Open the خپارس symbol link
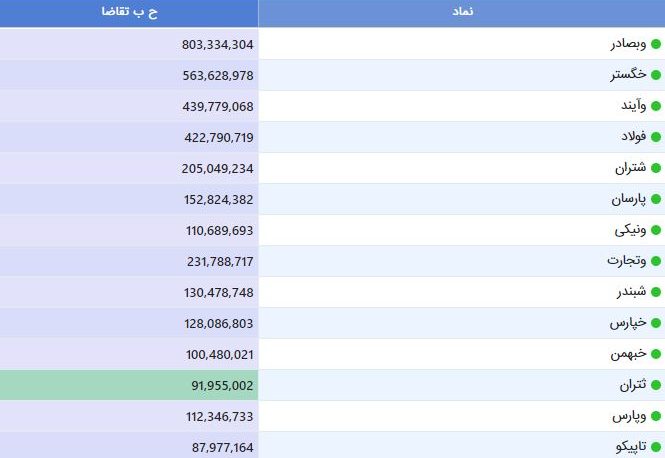The height and width of the screenshot is (458, 665). 628,323
